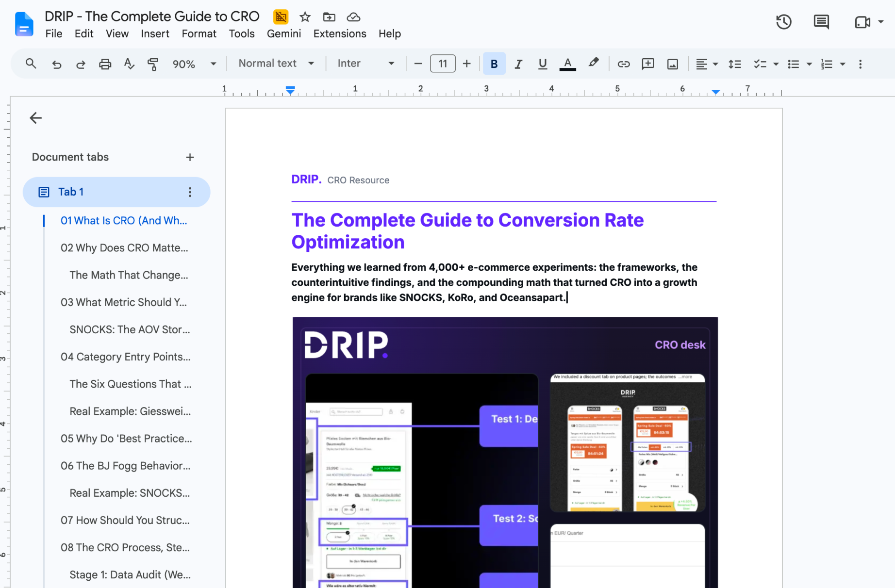Open the File menu

pyautogui.click(x=54, y=33)
